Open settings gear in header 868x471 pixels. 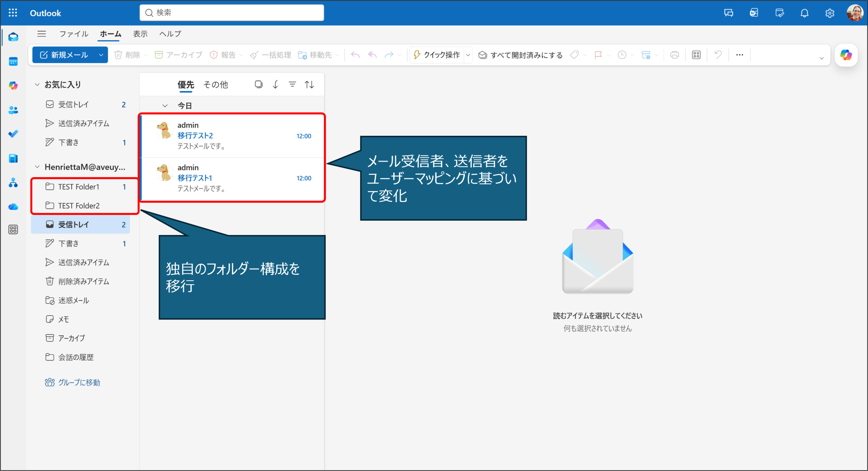(x=829, y=13)
